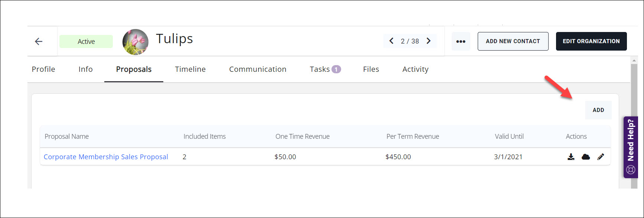Image resolution: width=644 pixels, height=218 pixels.
Task: Open the Activity tab
Action: point(415,69)
